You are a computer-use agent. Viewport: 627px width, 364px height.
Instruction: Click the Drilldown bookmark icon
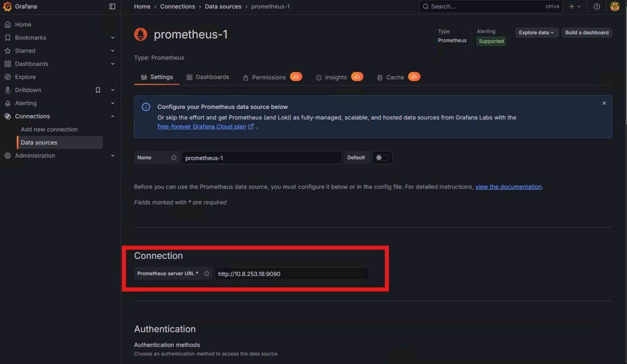[x=98, y=90]
